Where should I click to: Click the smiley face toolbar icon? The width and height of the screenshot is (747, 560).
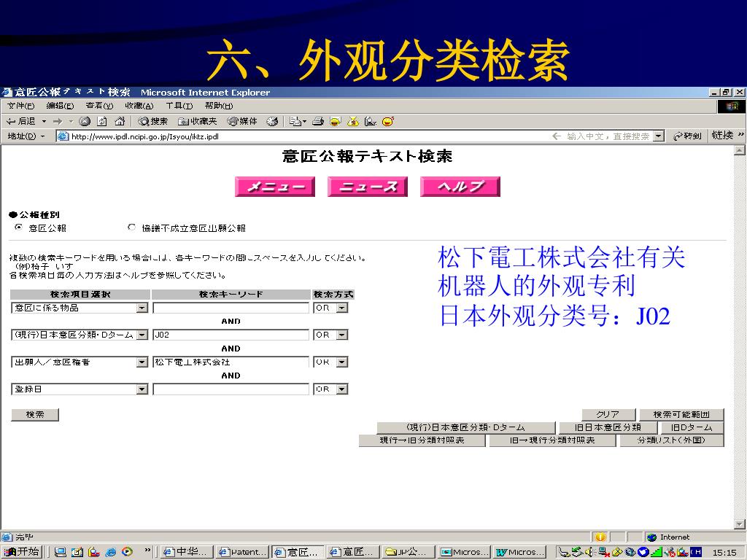pos(388,122)
